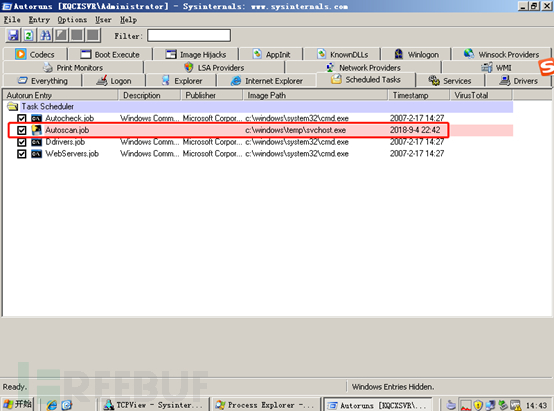Open the Entry menu
The height and width of the screenshot is (411, 554).
[39, 20]
